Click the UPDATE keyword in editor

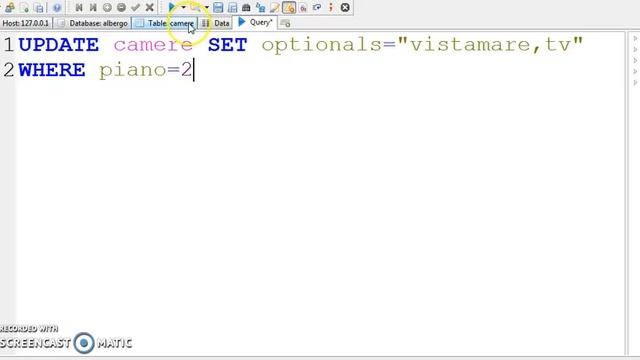(x=59, y=45)
